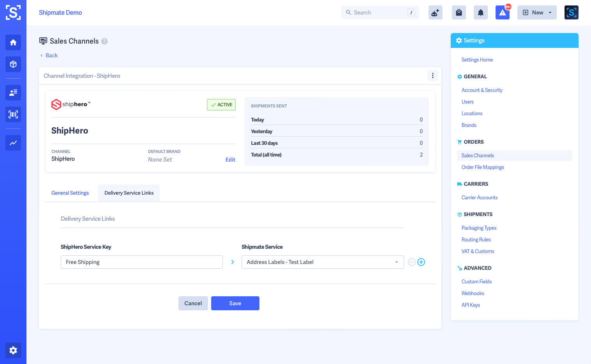The width and height of the screenshot is (591, 364).
Task: Click the Save button
Action: coord(235,303)
